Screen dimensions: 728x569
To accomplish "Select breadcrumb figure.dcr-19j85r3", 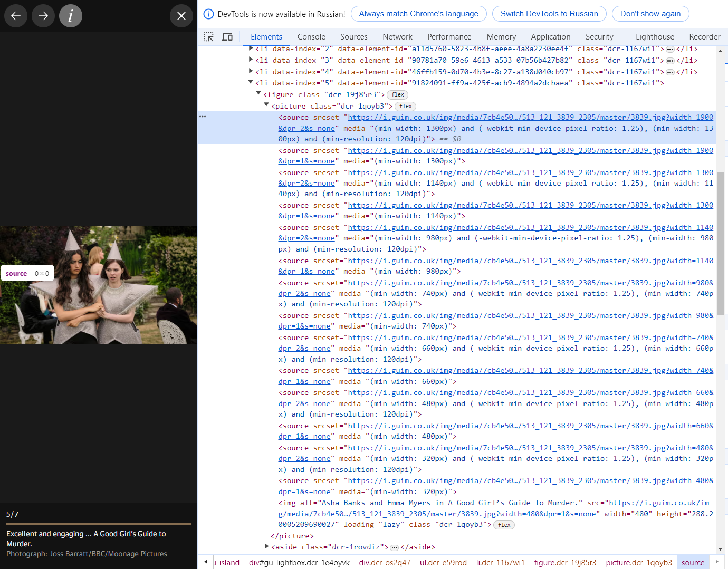I will 565,563.
